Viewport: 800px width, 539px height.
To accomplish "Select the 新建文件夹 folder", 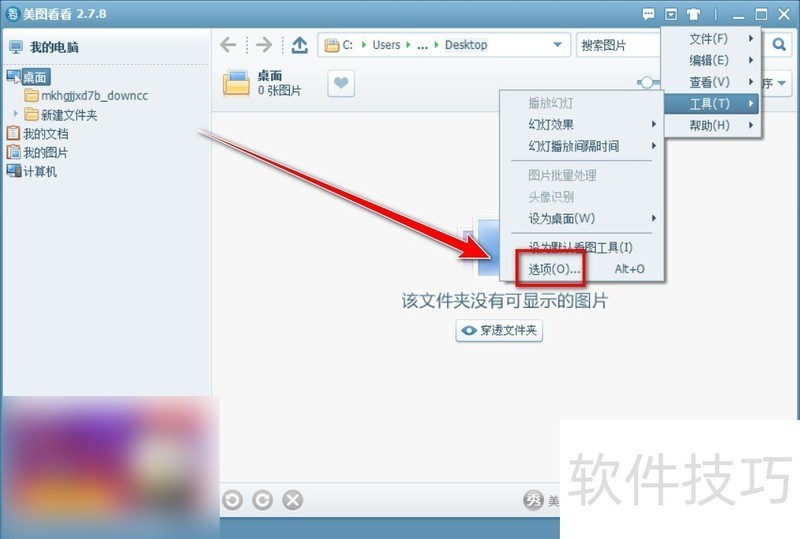I will (61, 115).
